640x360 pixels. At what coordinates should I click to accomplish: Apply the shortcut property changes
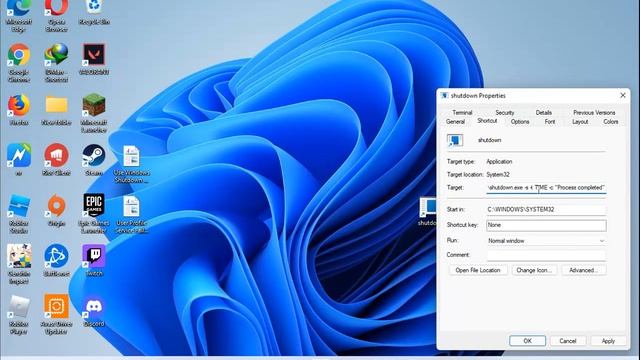click(x=608, y=341)
